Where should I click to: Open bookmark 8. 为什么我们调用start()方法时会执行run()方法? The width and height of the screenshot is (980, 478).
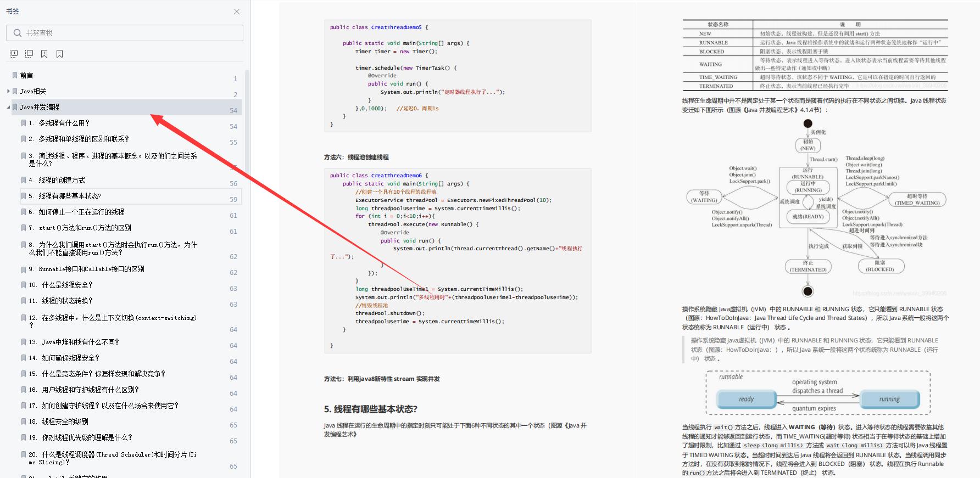(x=113, y=249)
